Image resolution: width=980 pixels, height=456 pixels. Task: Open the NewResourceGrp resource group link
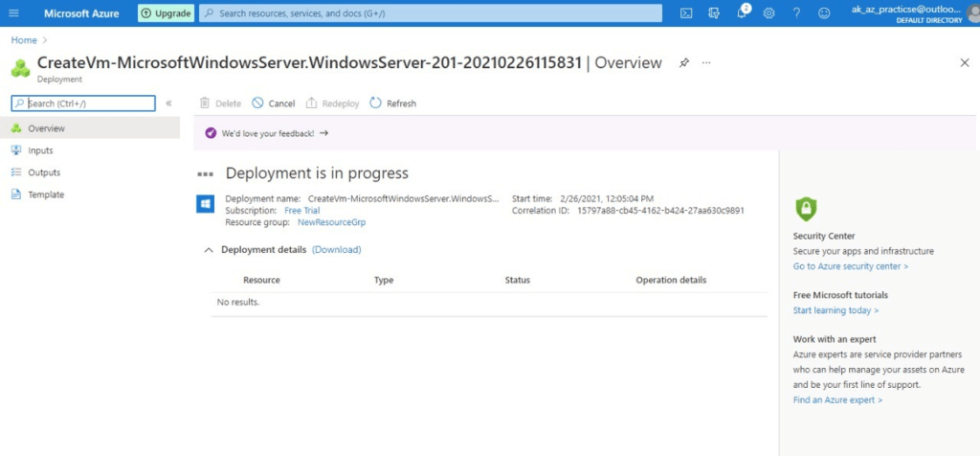click(331, 222)
